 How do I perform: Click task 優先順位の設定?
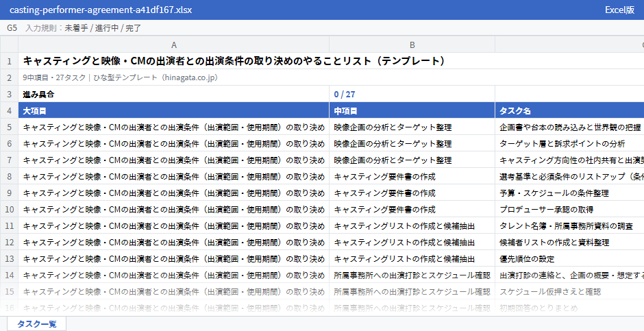click(527, 259)
